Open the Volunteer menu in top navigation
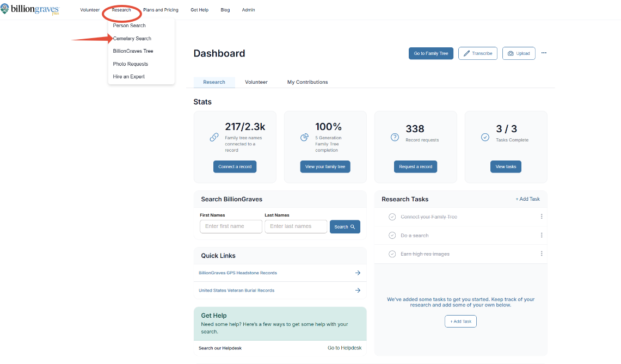 (x=90, y=10)
